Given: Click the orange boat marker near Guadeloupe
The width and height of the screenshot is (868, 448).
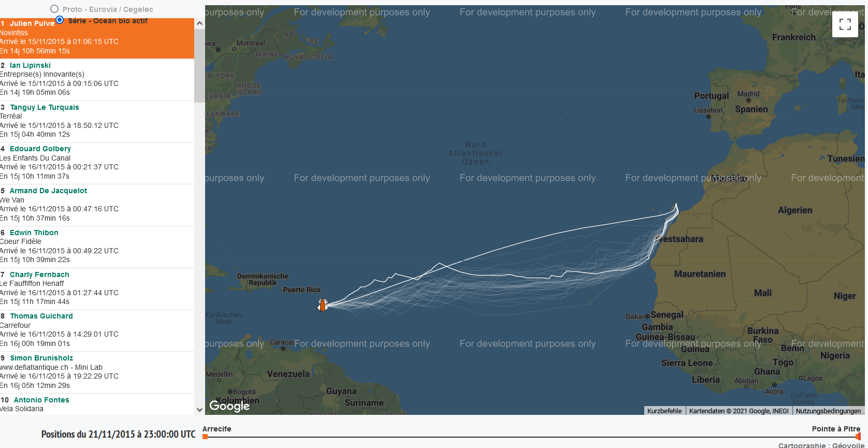Looking at the screenshot, I should click(323, 305).
